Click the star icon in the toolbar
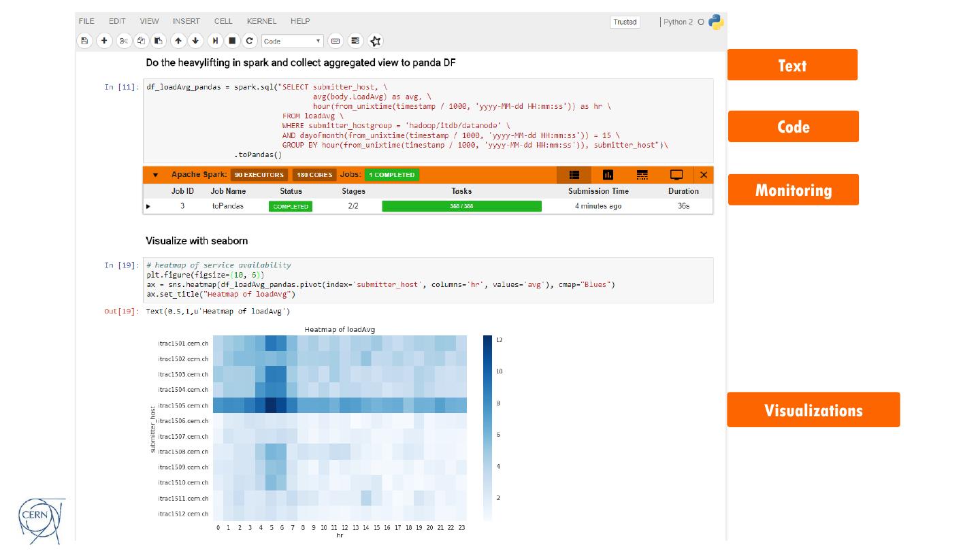The height and width of the screenshot is (551, 980). pyautogui.click(x=376, y=41)
